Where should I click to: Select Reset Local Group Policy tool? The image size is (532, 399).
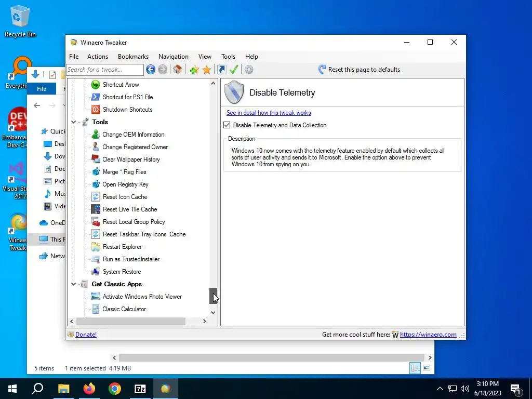(134, 222)
